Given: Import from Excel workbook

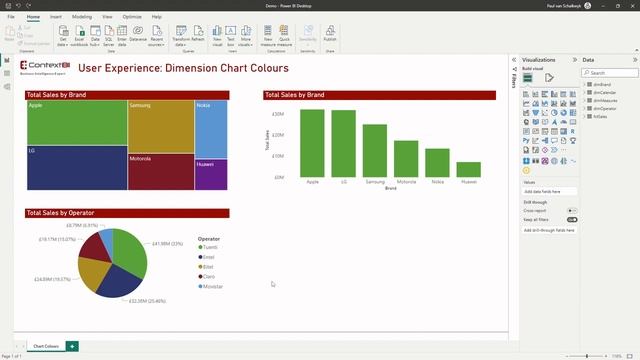Looking at the screenshot, I should click(x=79, y=36).
